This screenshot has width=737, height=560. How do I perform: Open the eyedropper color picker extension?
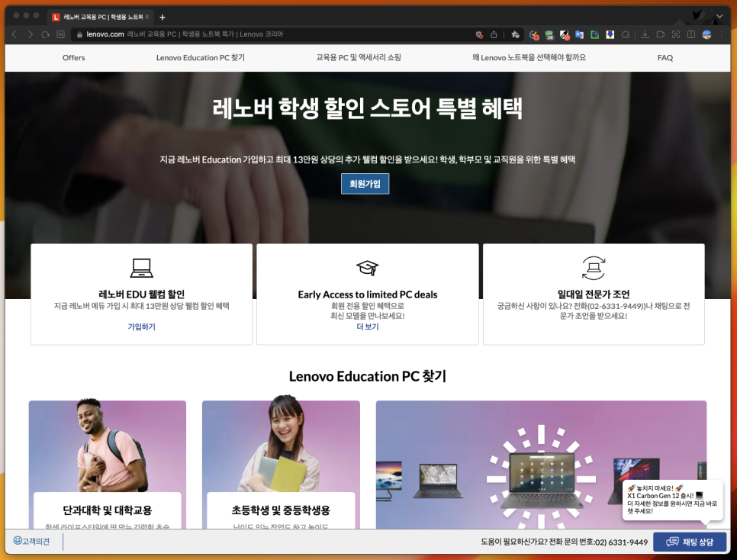[x=565, y=35]
